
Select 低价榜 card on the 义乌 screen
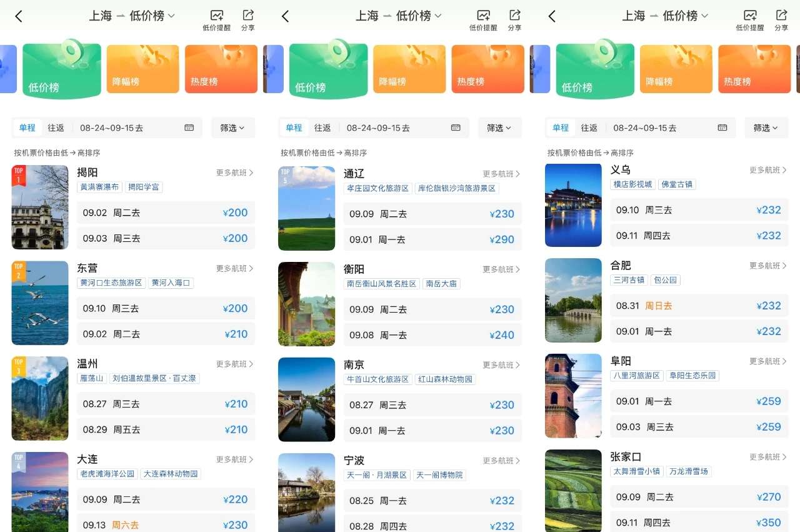click(x=595, y=69)
